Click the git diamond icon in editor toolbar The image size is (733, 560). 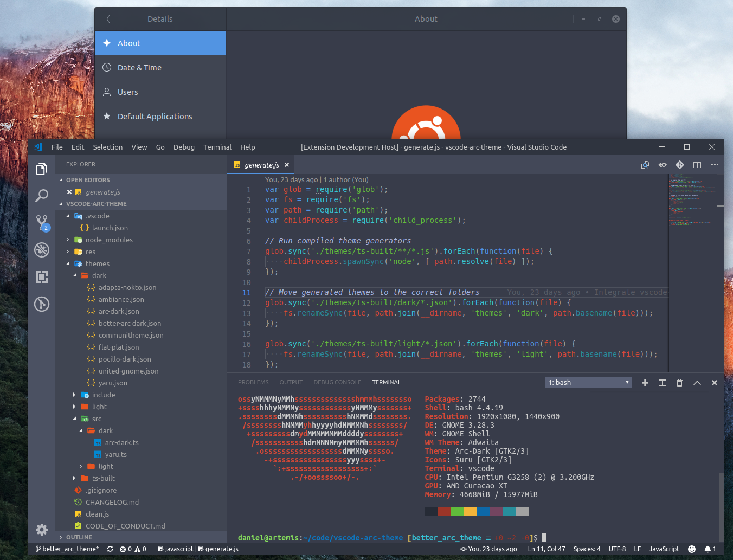680,165
